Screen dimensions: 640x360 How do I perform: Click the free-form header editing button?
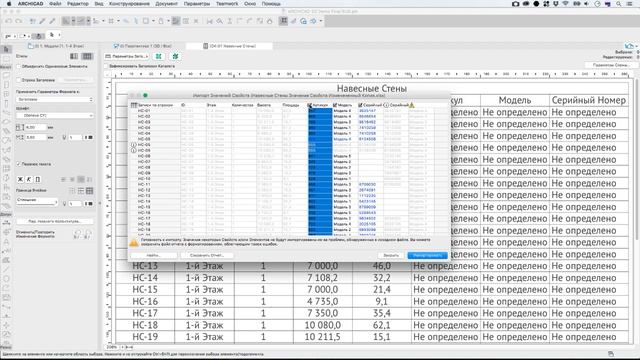coord(55,221)
